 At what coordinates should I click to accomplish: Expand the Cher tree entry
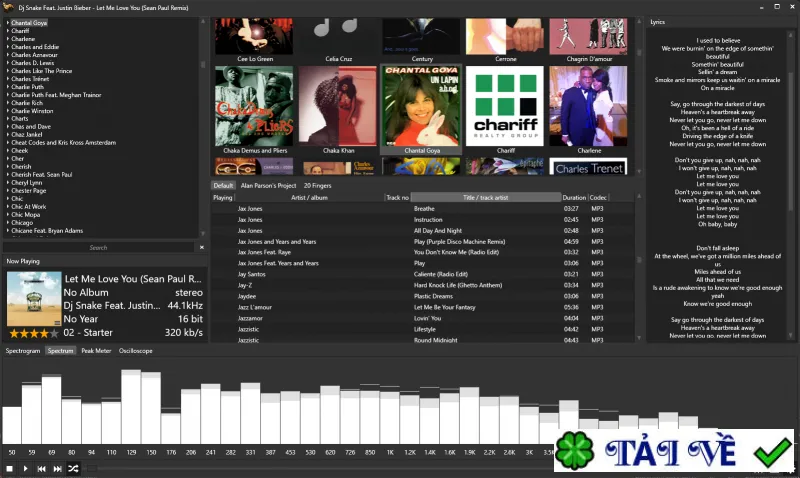click(8, 159)
